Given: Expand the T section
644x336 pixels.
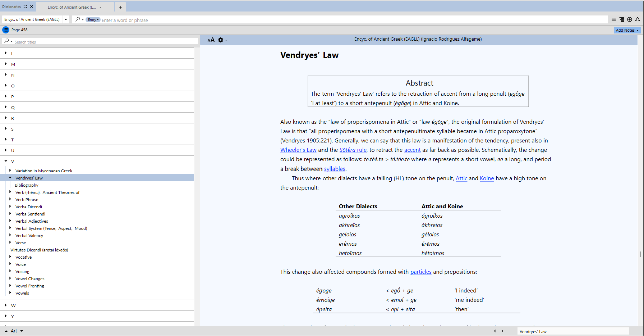Looking at the screenshot, I should click(6, 140).
